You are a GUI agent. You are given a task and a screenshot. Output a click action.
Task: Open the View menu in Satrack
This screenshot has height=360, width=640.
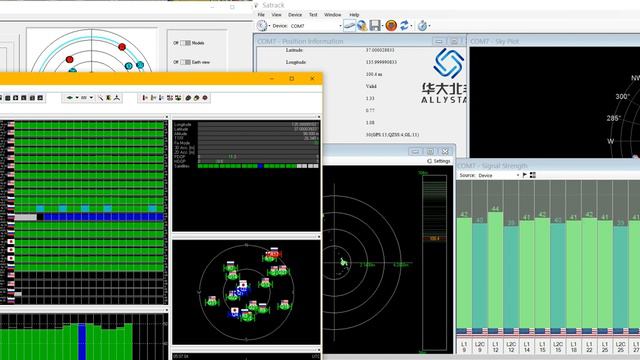pyautogui.click(x=276, y=15)
